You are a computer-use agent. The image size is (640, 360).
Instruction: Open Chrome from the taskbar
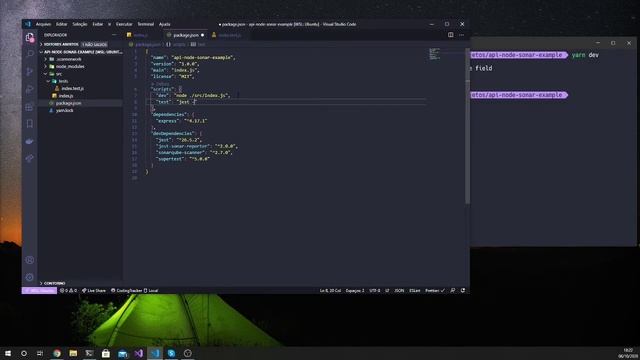(x=57, y=353)
